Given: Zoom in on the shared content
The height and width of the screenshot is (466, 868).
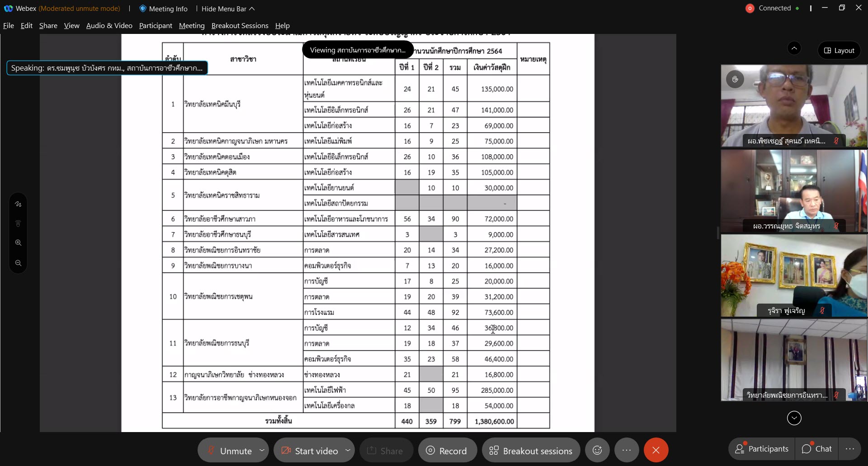Looking at the screenshot, I should [18, 243].
